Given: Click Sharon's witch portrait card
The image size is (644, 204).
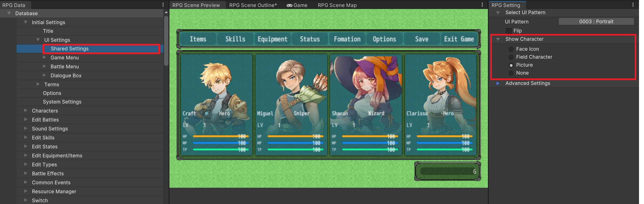Looking at the screenshot, I should (x=366, y=105).
